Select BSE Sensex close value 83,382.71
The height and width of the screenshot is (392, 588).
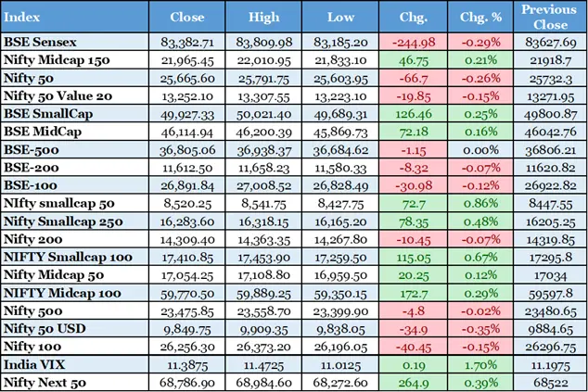click(186, 42)
